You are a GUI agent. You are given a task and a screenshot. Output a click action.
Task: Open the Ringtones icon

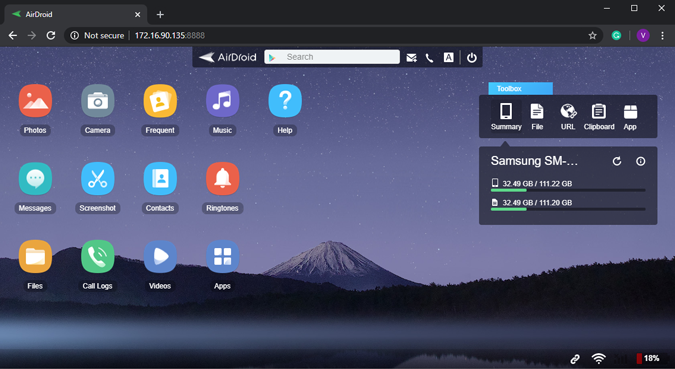coord(223,179)
